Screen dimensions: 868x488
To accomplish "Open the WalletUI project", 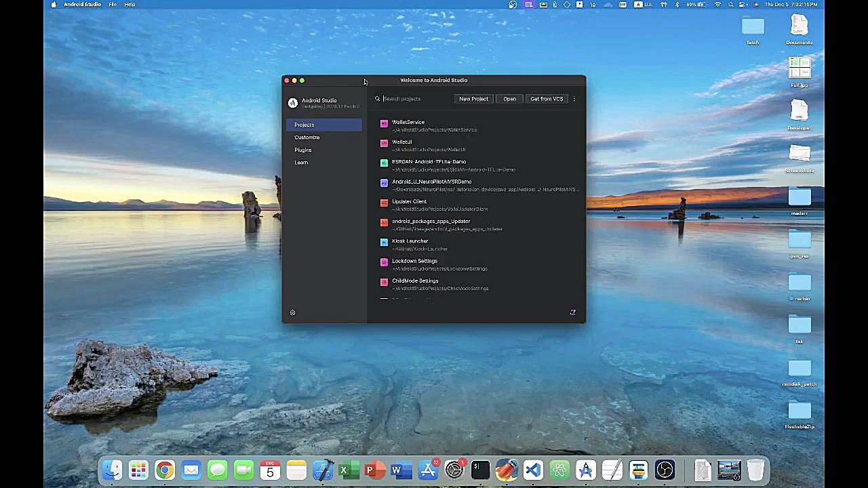I will point(478,146).
